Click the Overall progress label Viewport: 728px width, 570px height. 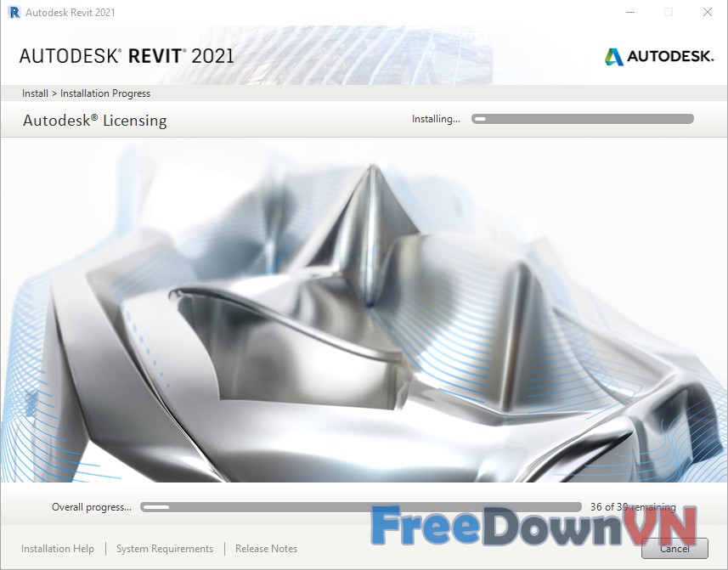(x=92, y=507)
